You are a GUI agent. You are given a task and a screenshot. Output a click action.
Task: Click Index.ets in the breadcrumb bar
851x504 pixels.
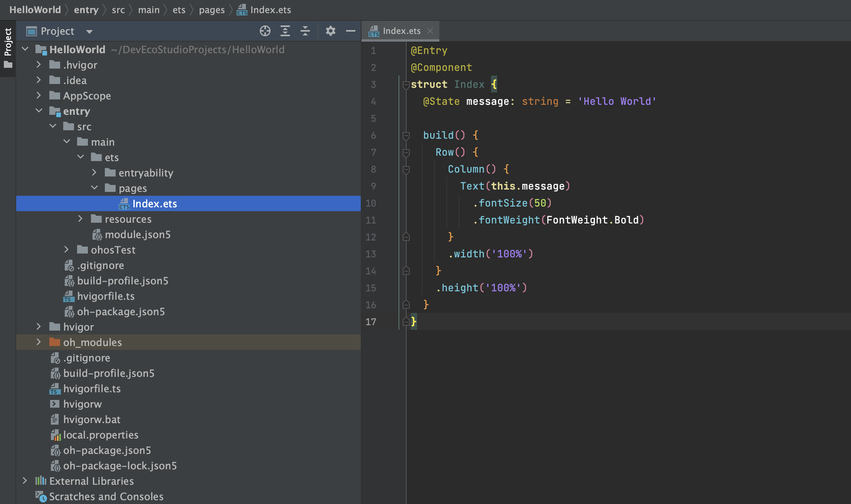coord(264,10)
